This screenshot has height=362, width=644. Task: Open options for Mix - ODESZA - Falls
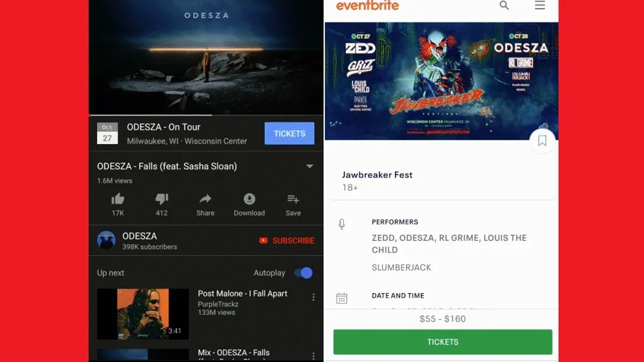[x=313, y=356]
